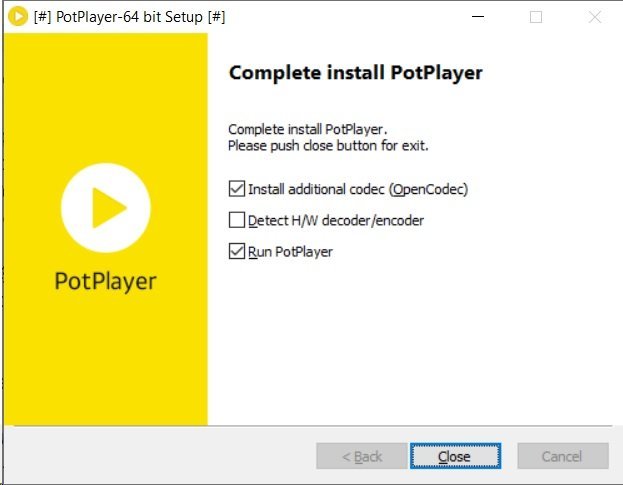Click the PotPlayer icon in the title bar
623x485 pixels.
[x=17, y=17]
